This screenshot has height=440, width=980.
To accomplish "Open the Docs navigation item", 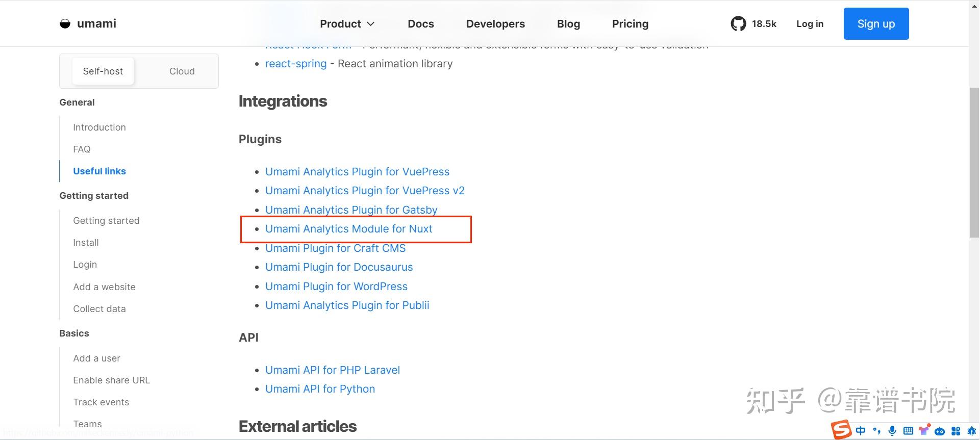I will coord(421,24).
